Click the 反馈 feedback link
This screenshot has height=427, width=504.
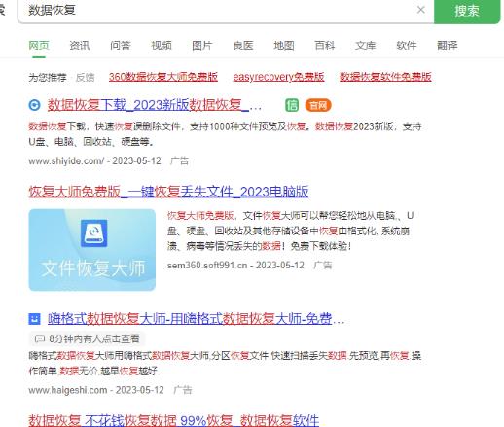pos(86,78)
